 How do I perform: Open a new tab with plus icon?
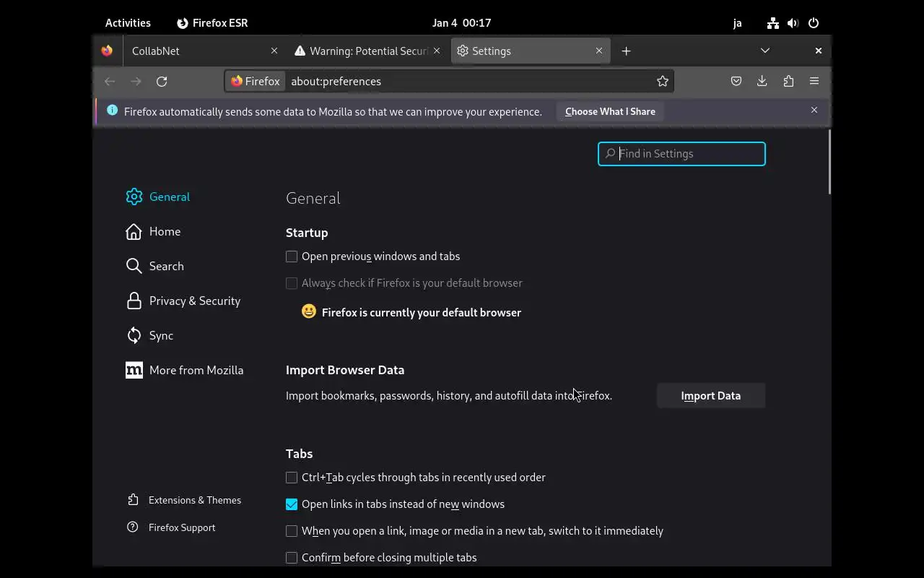tap(627, 51)
